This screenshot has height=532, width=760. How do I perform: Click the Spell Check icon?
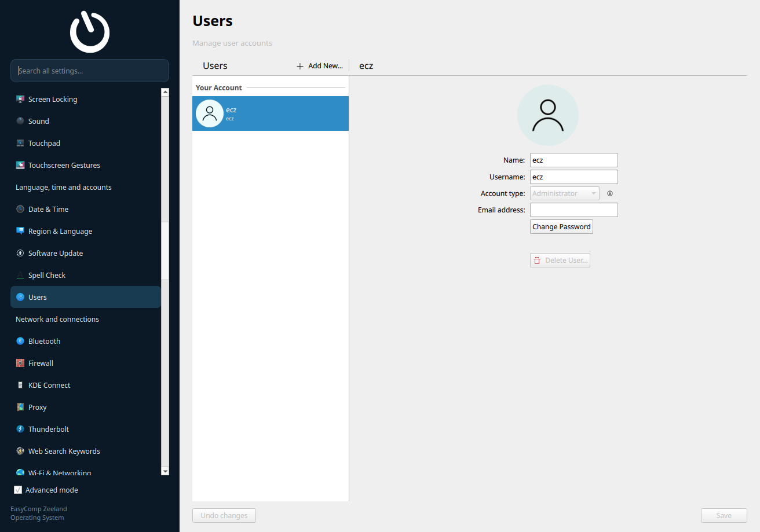pyautogui.click(x=20, y=275)
